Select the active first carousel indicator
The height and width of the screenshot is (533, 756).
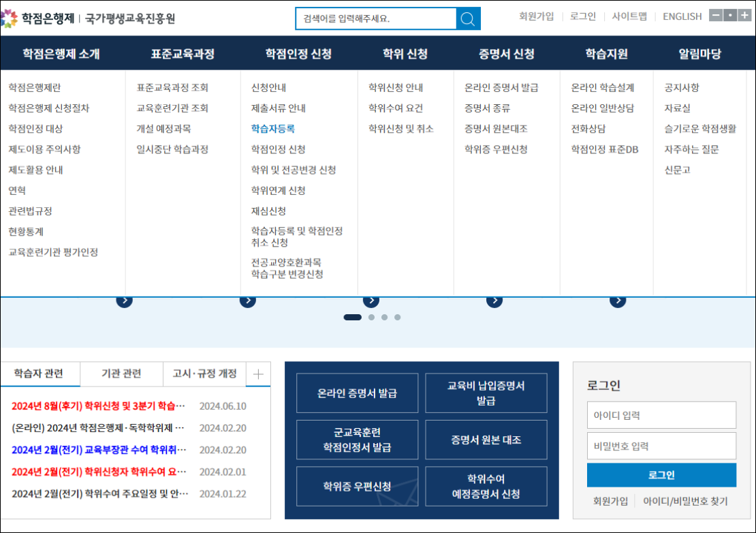click(x=352, y=318)
